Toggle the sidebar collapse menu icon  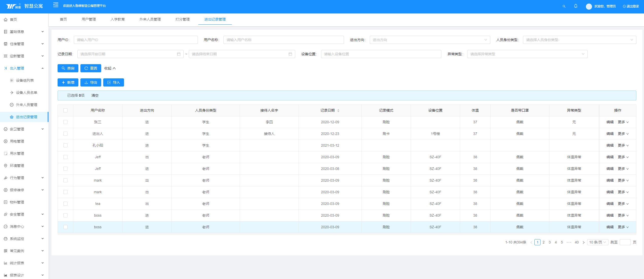tap(56, 5)
